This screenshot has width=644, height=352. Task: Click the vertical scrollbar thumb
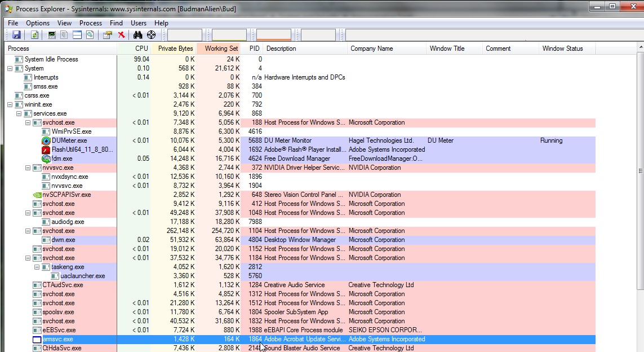641,170
